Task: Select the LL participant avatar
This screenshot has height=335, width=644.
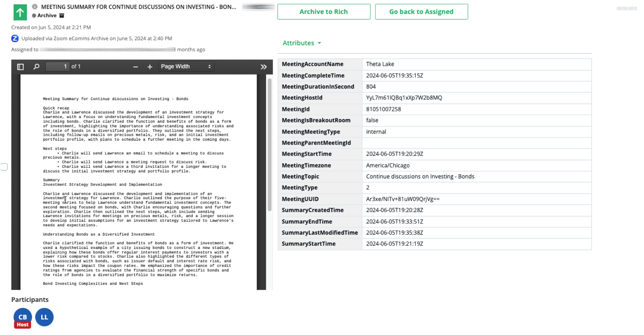Action: point(44,317)
